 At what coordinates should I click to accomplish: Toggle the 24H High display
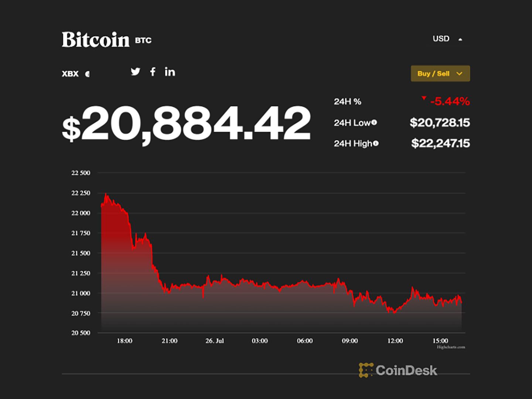coord(351,144)
